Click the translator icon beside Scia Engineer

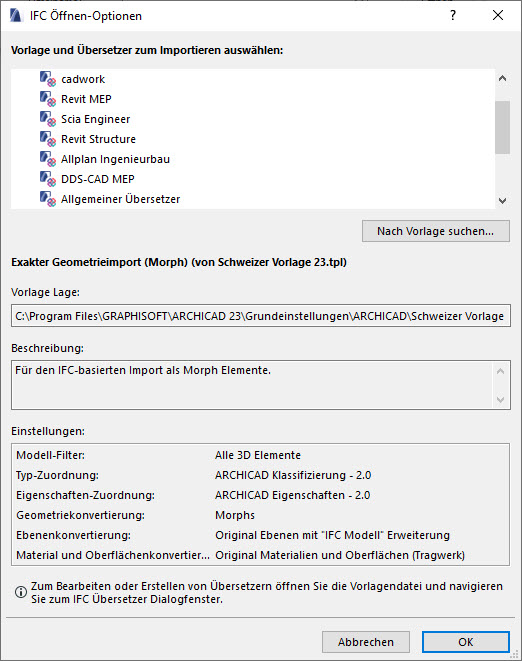48,119
